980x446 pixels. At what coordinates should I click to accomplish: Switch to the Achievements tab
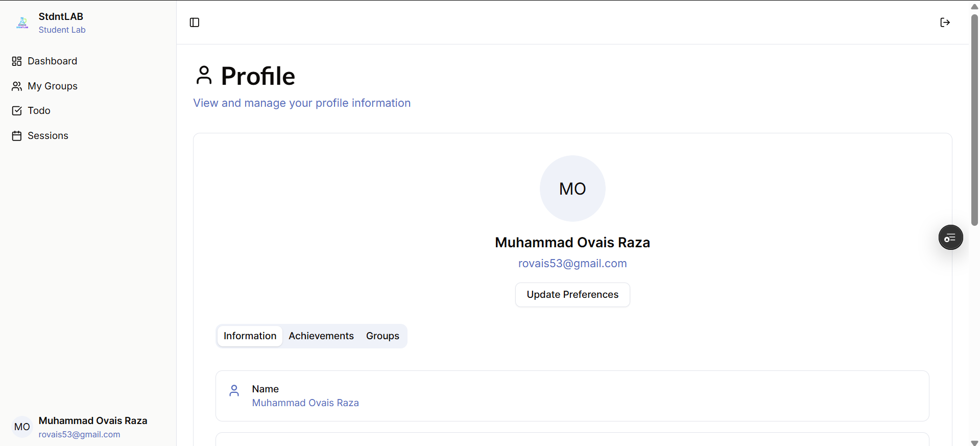point(321,336)
